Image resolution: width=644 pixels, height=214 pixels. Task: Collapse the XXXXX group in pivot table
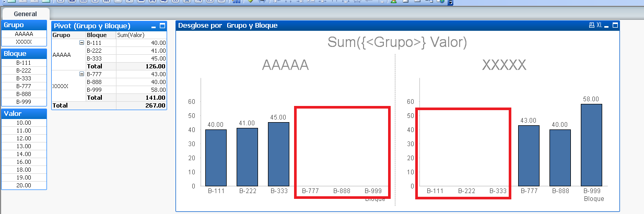pos(82,74)
